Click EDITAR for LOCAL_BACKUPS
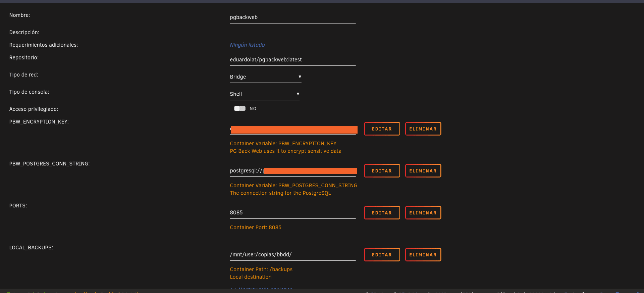Screen dimensions: 644x293 pyautogui.click(x=382, y=255)
